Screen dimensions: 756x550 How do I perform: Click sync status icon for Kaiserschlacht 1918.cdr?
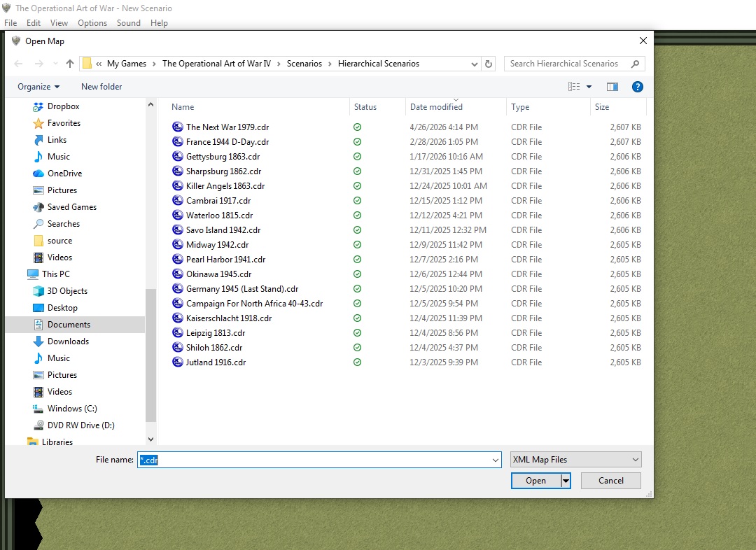coord(357,318)
